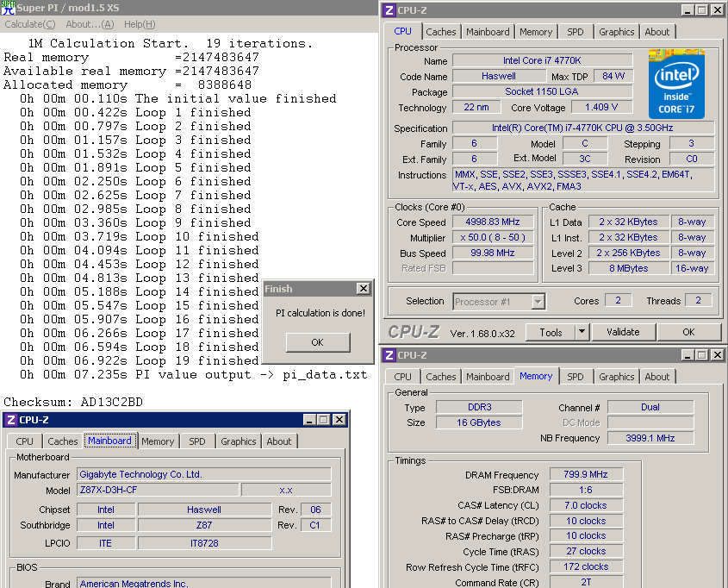Click the Super PI title bar app icon
Viewport: 728px width, 588px height.
point(8,8)
